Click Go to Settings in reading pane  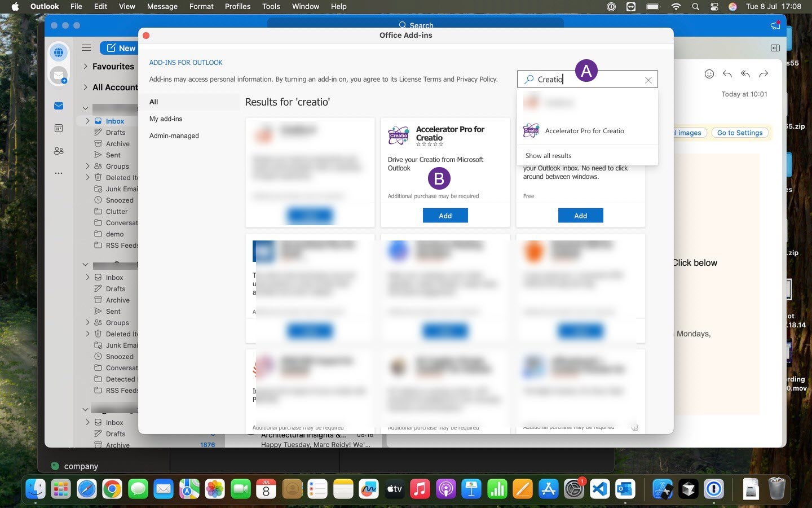click(x=740, y=133)
